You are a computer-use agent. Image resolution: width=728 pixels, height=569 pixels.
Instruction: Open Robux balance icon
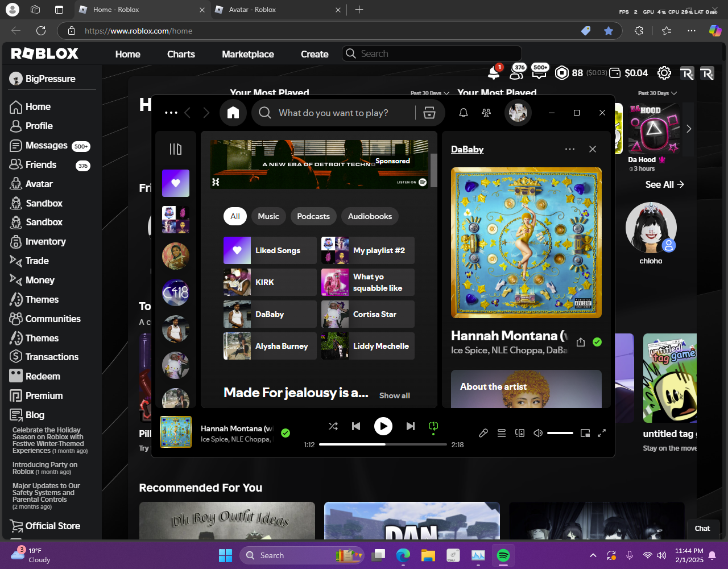tap(562, 73)
